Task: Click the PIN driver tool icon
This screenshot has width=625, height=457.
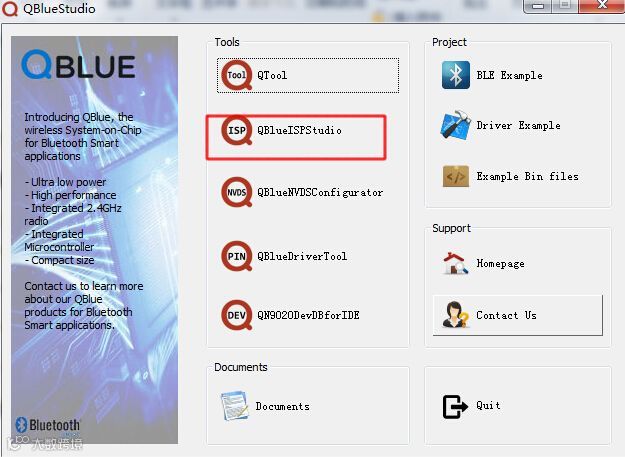Action: coord(237,256)
